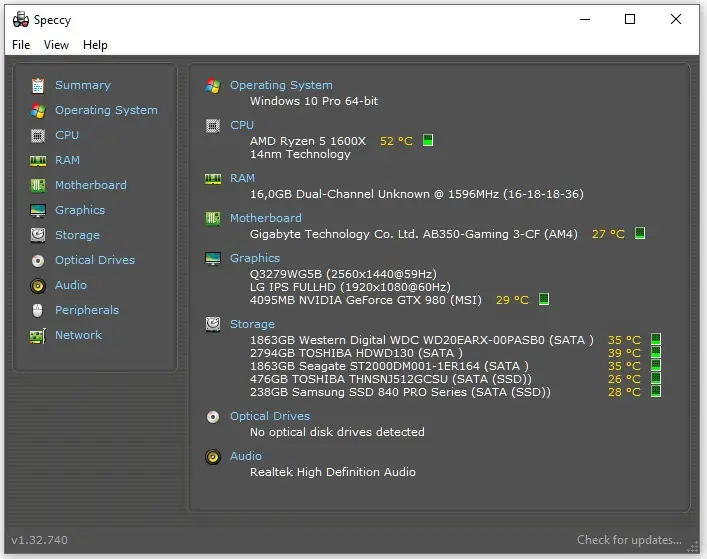This screenshot has height=559, width=707.
Task: Click the window resize grip in the corner
Action: [693, 547]
